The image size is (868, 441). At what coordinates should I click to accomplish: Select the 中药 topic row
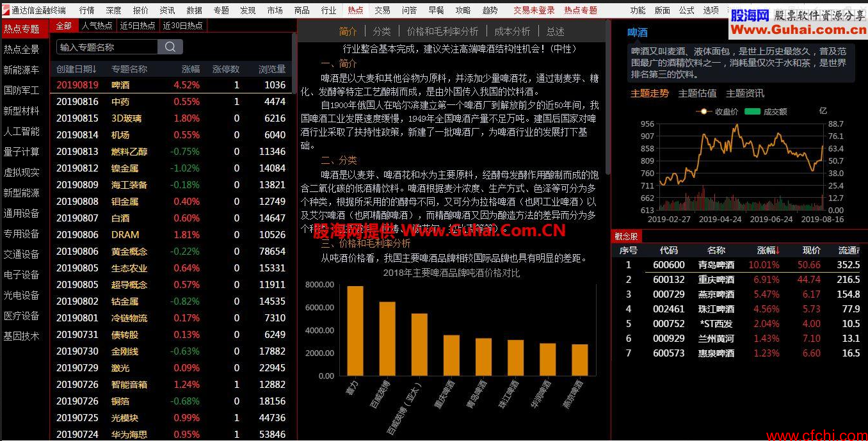171,101
